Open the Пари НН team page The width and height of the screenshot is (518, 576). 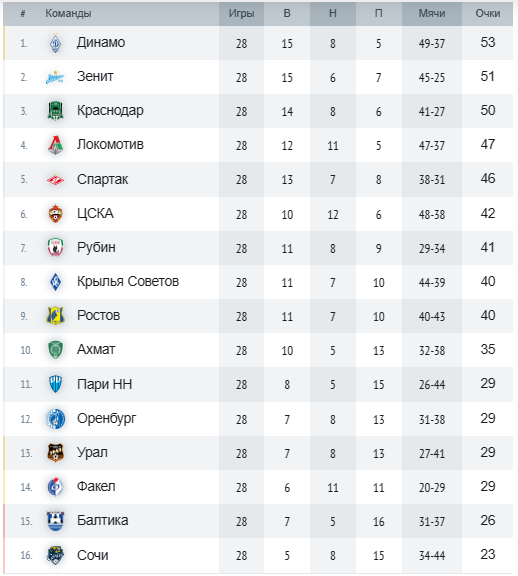coord(104,384)
